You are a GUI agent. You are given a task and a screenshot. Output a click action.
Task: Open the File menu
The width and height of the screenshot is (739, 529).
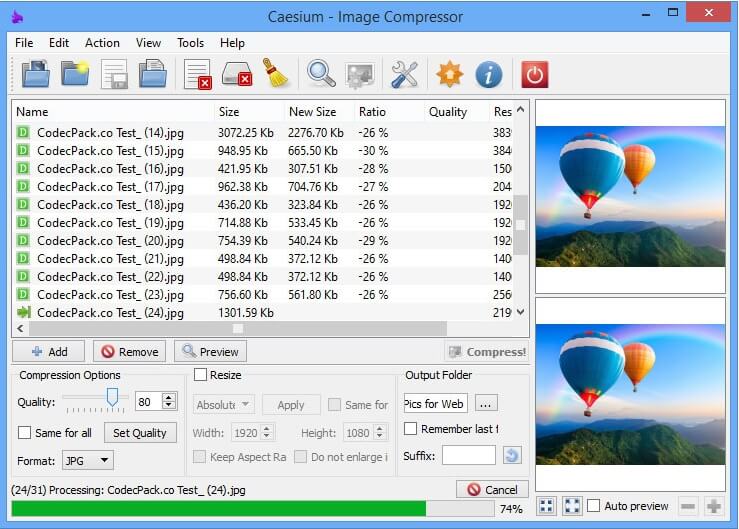click(x=24, y=43)
